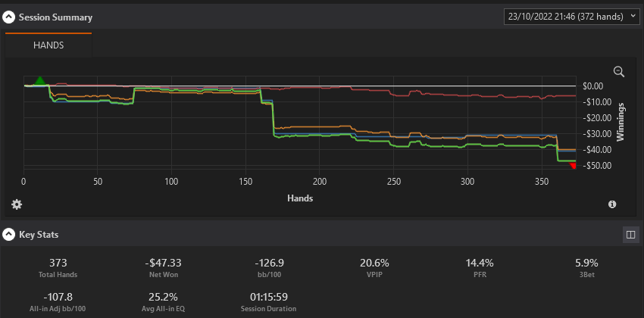Image resolution: width=644 pixels, height=318 pixels.
Task: Click the green peak triangle marker
Action: (x=39, y=80)
